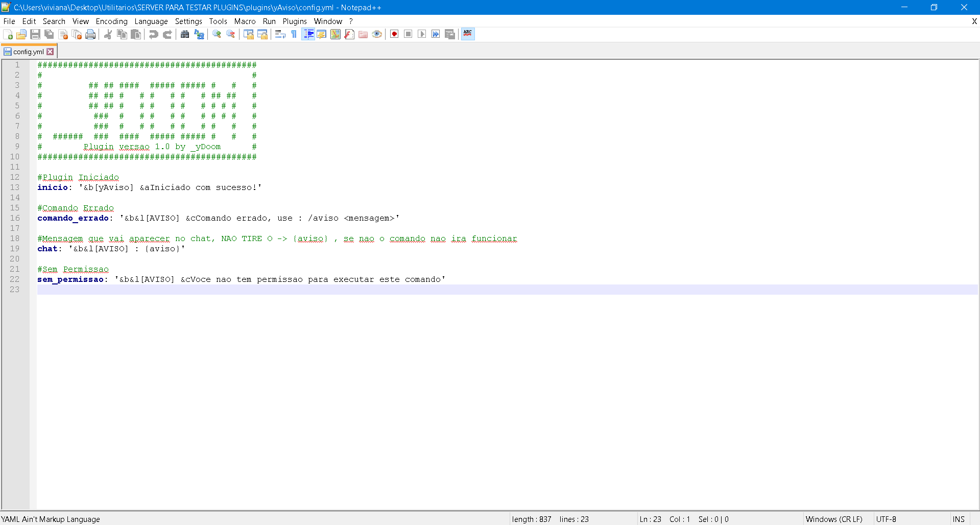Click Windows (CR LF) in status bar
The width and height of the screenshot is (980, 525).
pyautogui.click(x=834, y=519)
